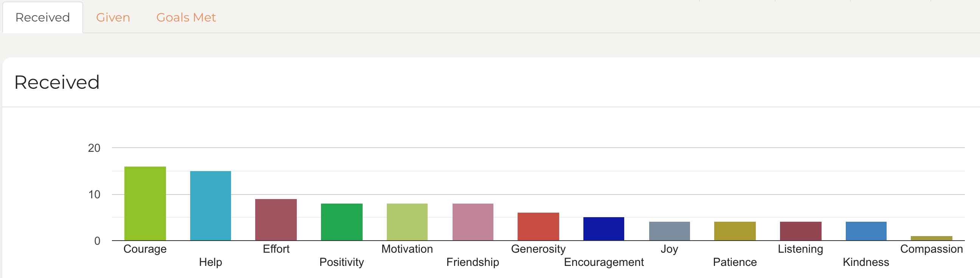Click the dark blue Encouragement bar
The height and width of the screenshot is (278, 980).
click(604, 229)
